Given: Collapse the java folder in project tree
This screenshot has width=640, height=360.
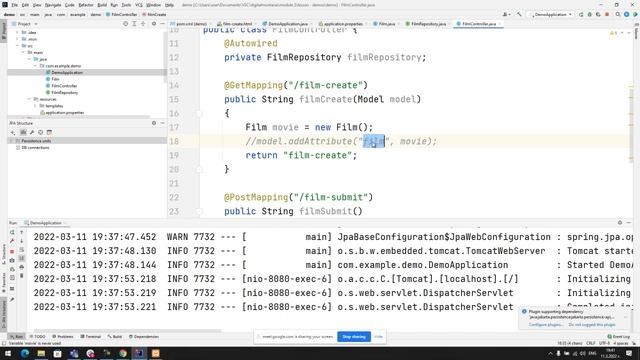Looking at the screenshot, I should pos(29,59).
